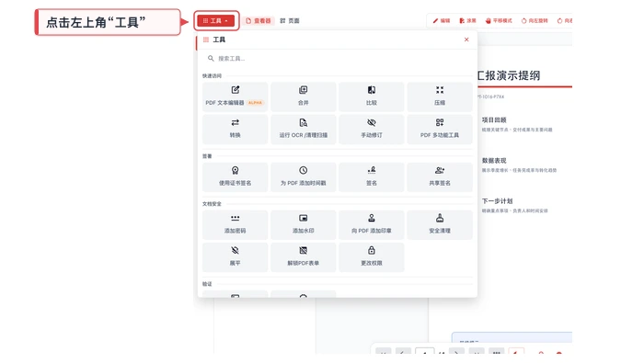Viewport: 644px width, 363px height.
Task: Open the 签名 sign tool
Action: 372,177
